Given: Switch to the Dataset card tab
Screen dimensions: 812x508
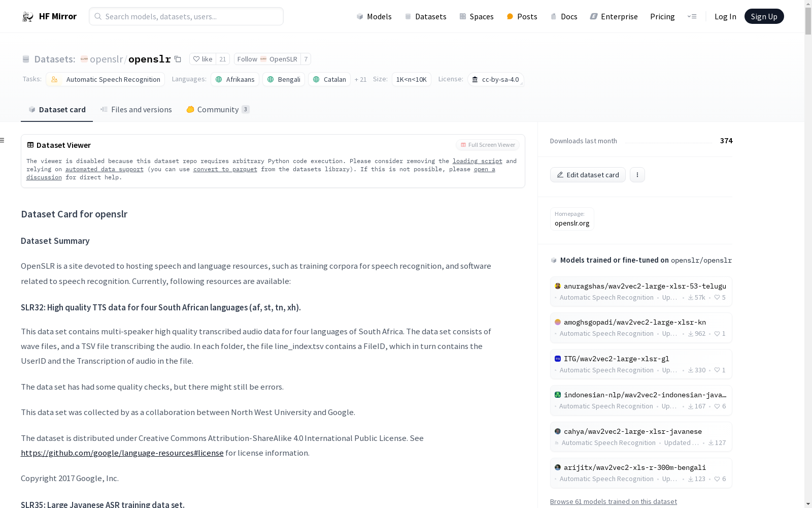Looking at the screenshot, I should coord(57,110).
